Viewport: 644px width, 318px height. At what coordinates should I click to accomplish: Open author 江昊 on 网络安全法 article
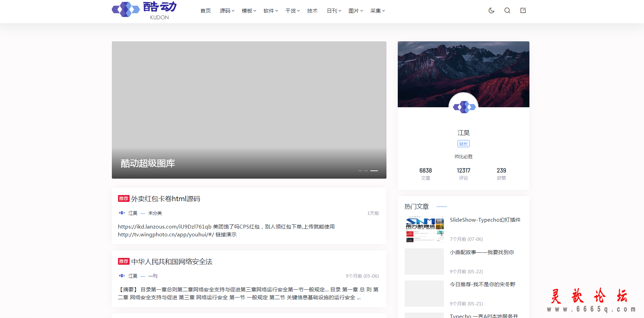pos(133,276)
